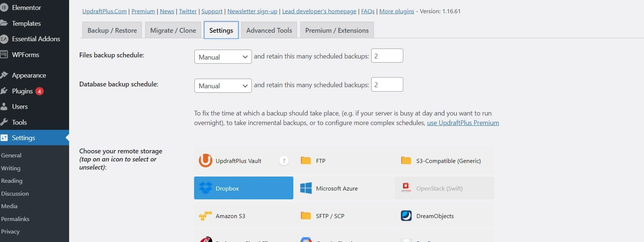Choose UpdraftPlus Vault remote storage
This screenshot has height=242, width=644.
click(244, 160)
